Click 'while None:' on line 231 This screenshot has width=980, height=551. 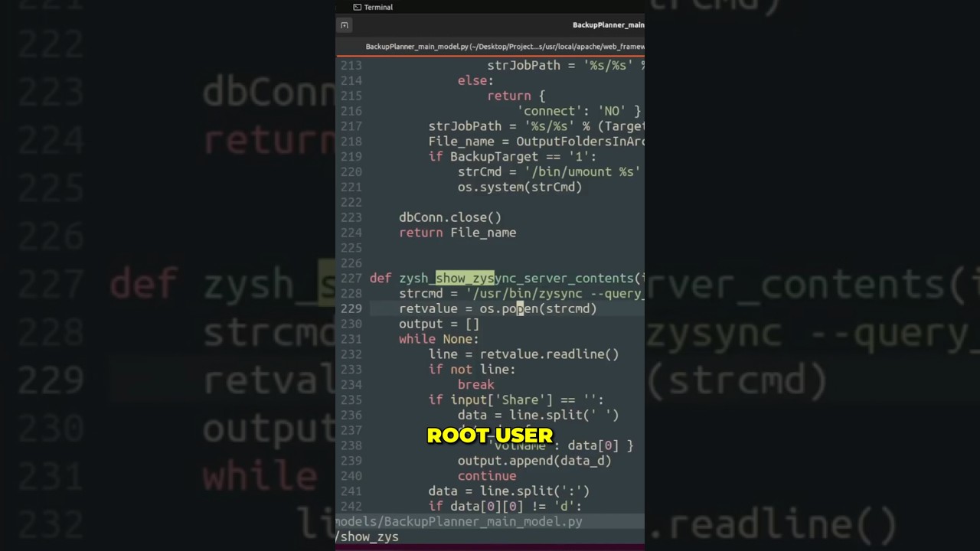pyautogui.click(x=439, y=339)
